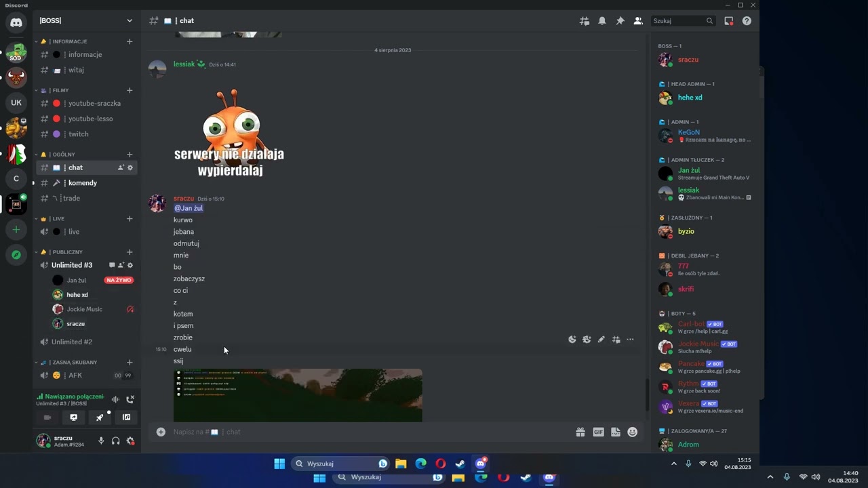
Task: Open Unlimited #3 channel settings gear
Action: coord(130,265)
